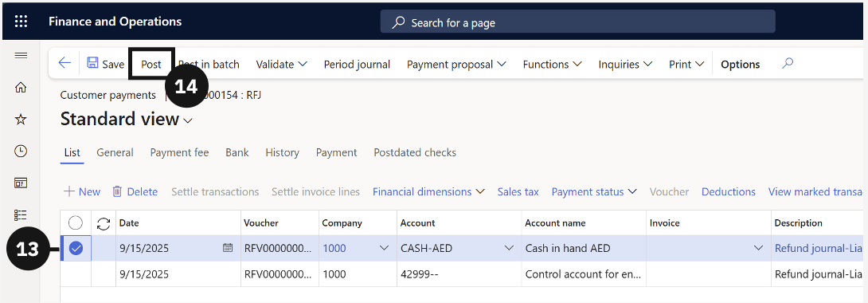Viewport: 868px width, 303px height.
Task: Switch to the Payment tab
Action: point(337,152)
